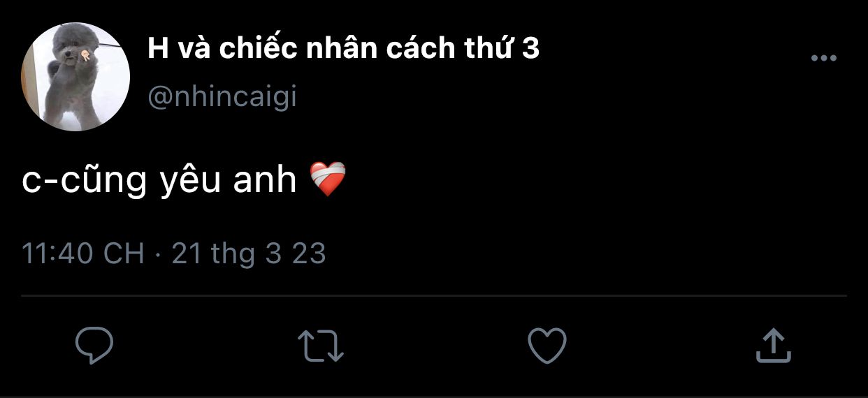Select the "CH" period marker in the timestamp

(124, 253)
